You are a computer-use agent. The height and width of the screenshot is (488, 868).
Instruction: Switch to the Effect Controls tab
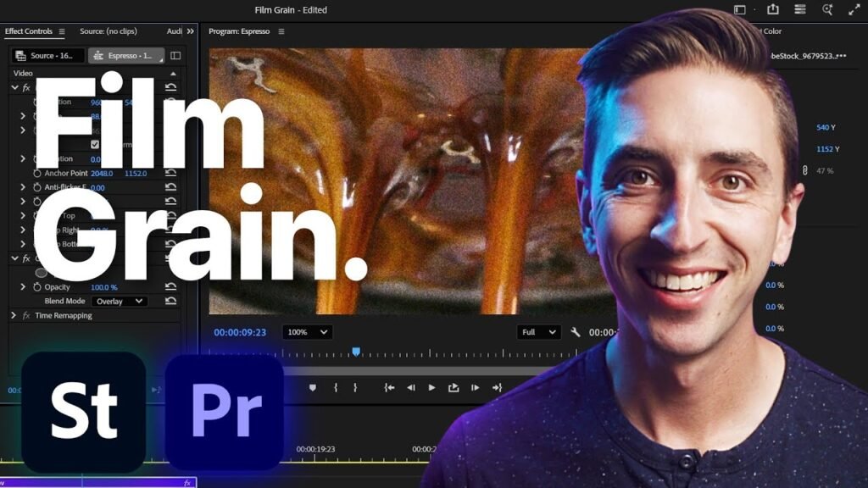click(x=29, y=31)
